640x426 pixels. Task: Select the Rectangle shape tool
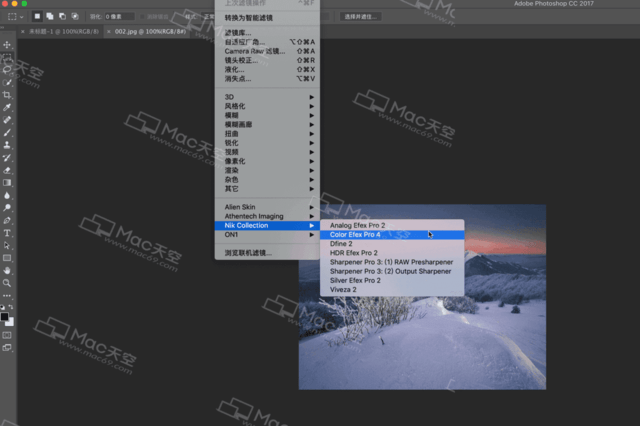pyautogui.click(x=7, y=258)
